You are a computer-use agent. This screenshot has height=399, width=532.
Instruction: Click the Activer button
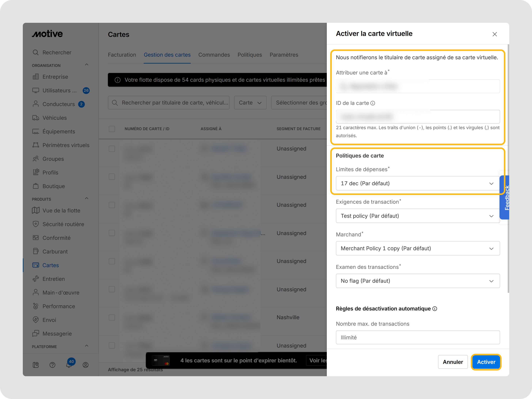[486, 362]
